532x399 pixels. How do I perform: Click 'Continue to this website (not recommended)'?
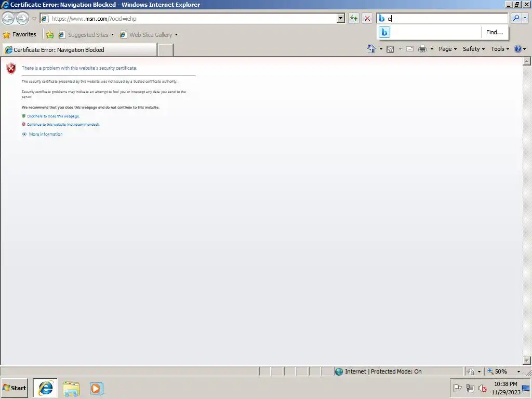[63, 125]
